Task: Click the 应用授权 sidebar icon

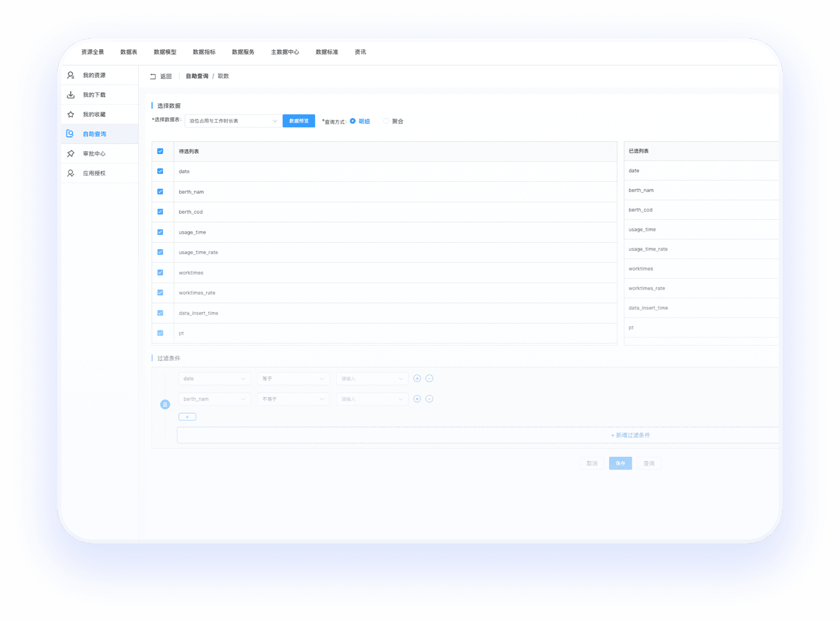Action: pos(71,173)
